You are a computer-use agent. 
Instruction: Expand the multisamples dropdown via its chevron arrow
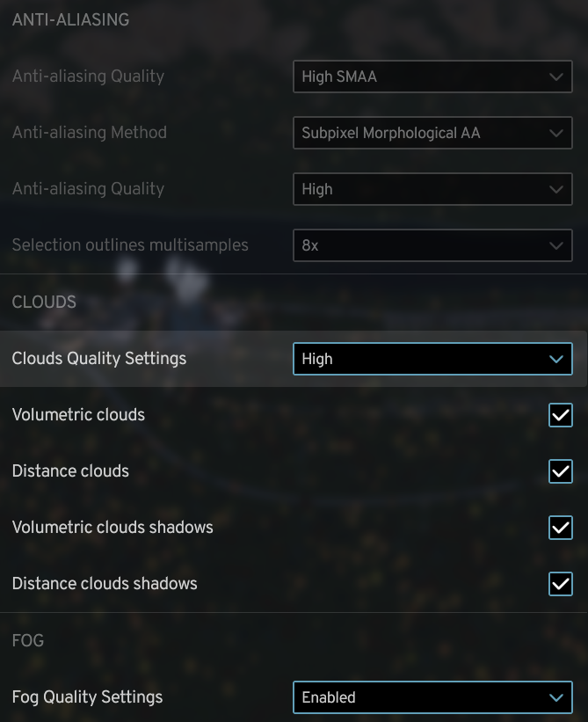556,245
